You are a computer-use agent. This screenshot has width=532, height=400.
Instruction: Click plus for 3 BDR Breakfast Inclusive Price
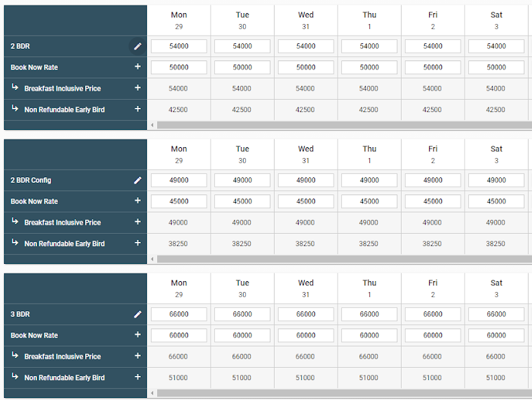point(137,356)
